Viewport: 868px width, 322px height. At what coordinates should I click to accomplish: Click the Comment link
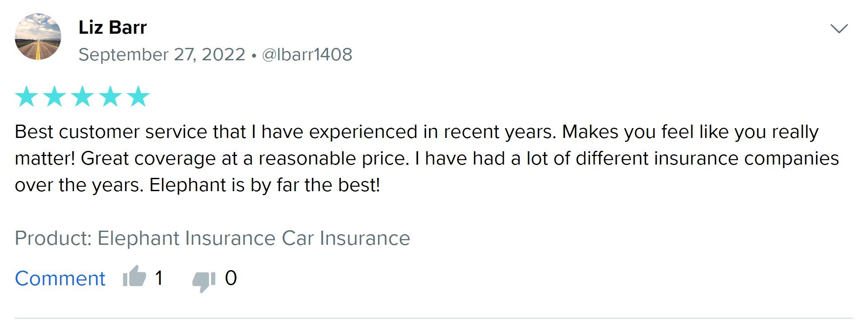pyautogui.click(x=59, y=279)
